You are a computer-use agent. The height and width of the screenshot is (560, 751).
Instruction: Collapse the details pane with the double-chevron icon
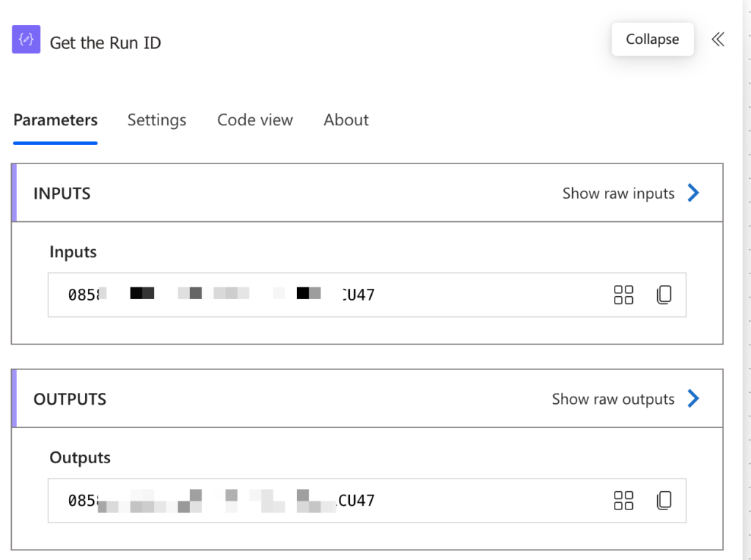pos(717,40)
